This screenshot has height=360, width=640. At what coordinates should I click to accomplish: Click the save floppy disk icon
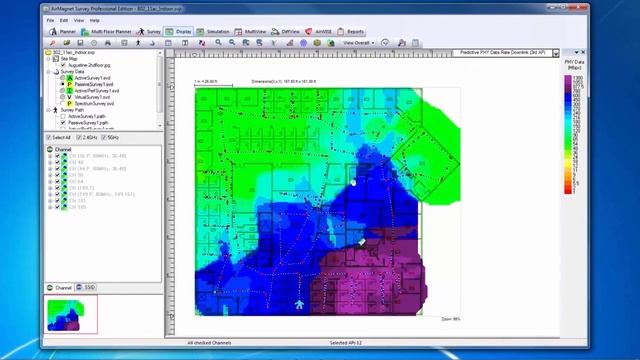click(x=80, y=43)
